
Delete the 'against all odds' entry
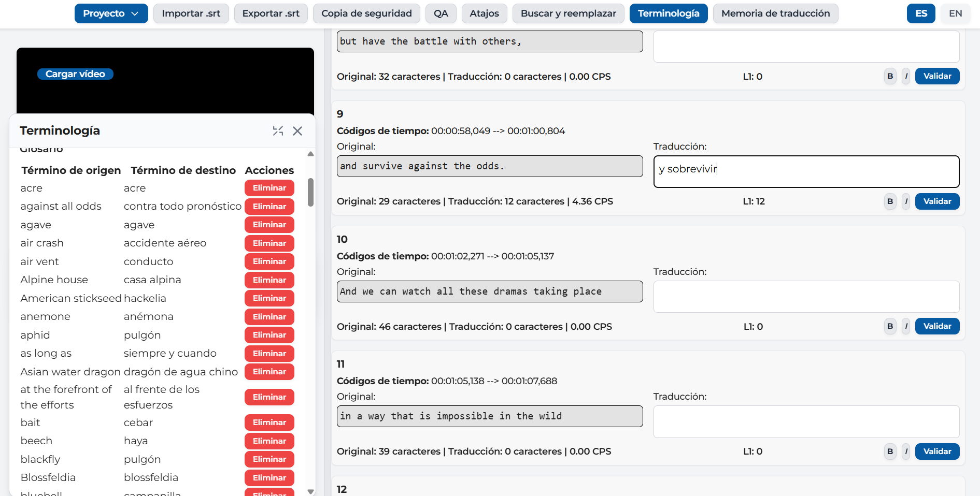pos(269,207)
